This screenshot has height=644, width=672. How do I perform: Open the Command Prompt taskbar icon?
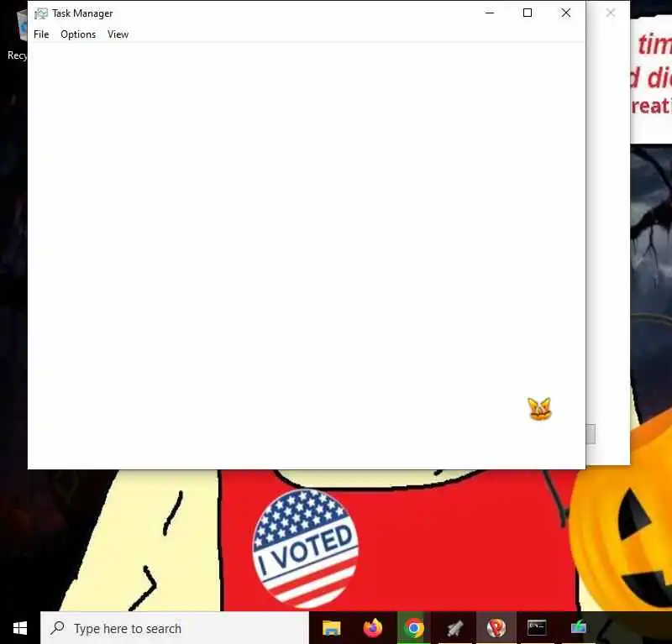click(537, 628)
